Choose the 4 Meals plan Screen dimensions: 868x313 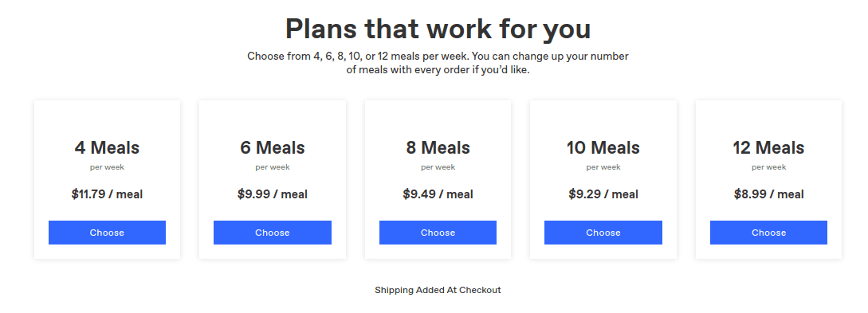click(107, 233)
